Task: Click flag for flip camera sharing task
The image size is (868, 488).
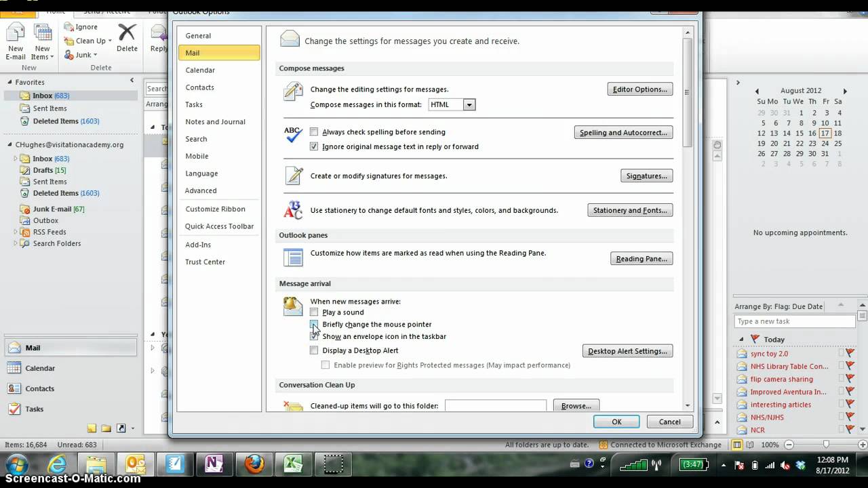Action: tap(850, 379)
